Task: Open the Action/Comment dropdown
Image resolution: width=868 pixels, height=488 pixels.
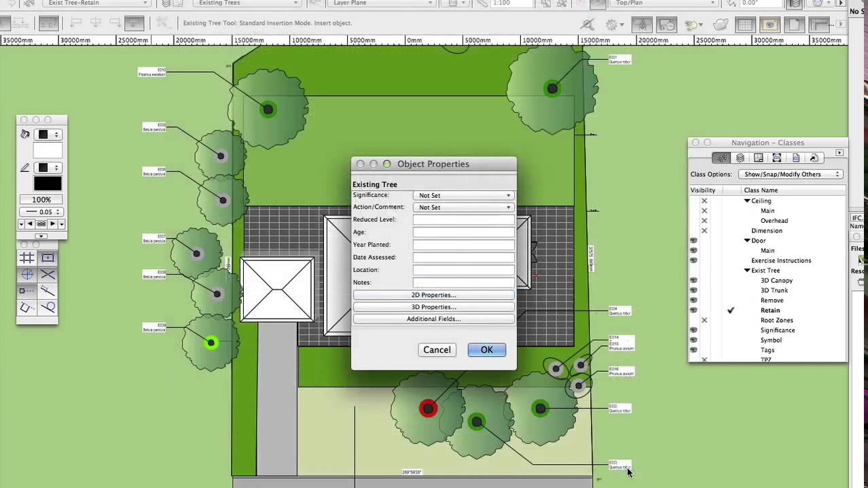Action: click(463, 207)
